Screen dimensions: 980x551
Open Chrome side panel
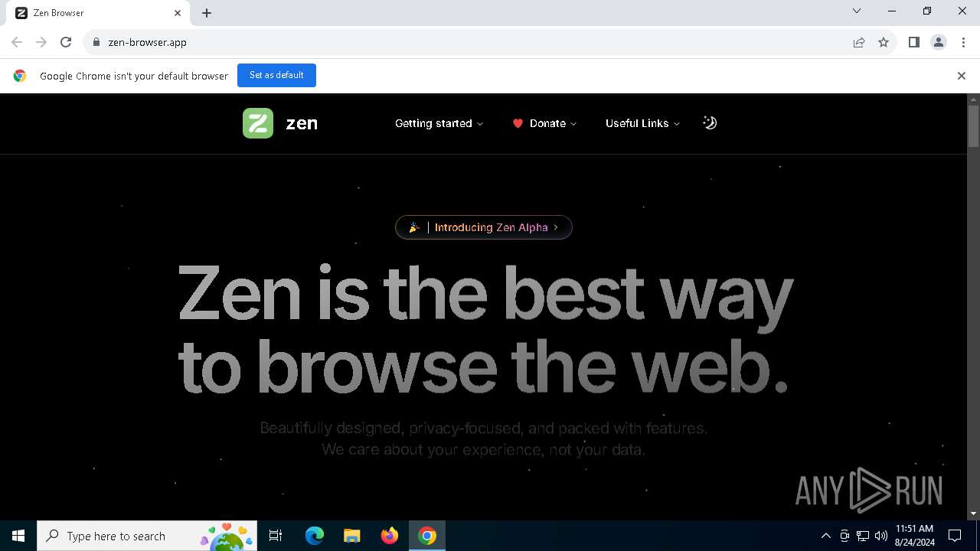[914, 42]
